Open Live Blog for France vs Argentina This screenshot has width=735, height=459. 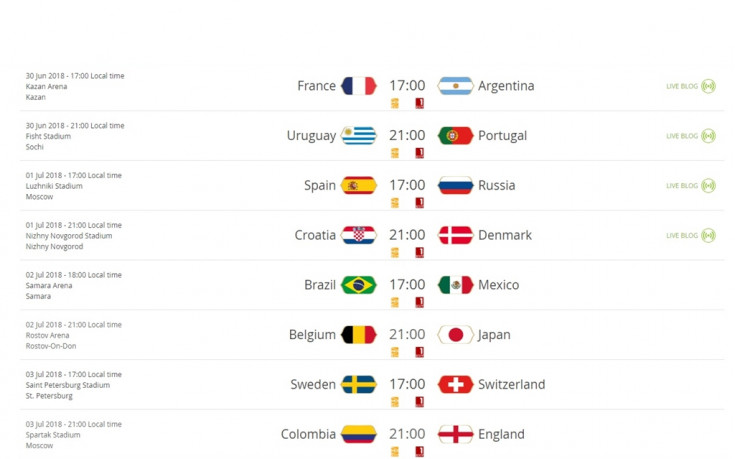click(x=691, y=86)
